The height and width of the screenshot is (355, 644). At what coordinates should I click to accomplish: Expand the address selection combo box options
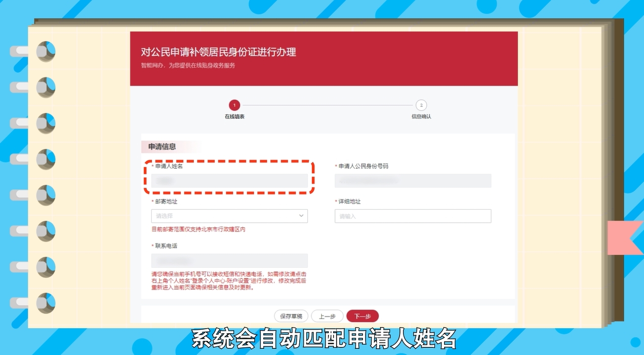point(229,216)
